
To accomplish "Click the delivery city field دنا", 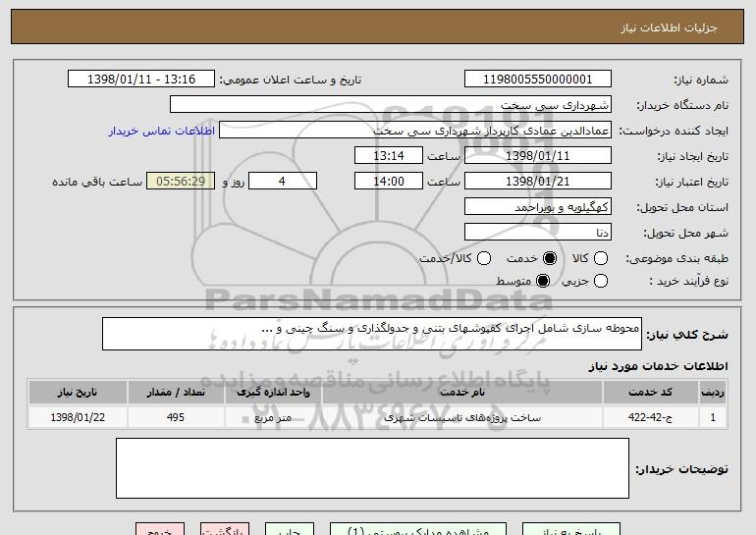I will [x=538, y=233].
